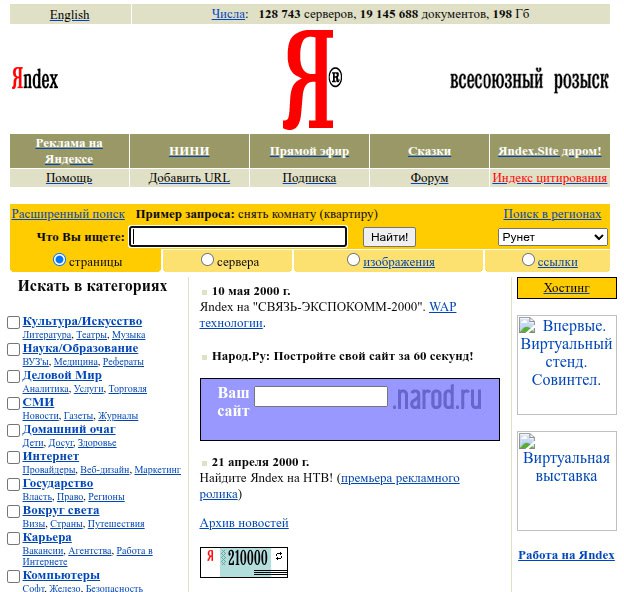Open the Государство category link
The width and height of the screenshot is (624, 592).
coord(58,484)
